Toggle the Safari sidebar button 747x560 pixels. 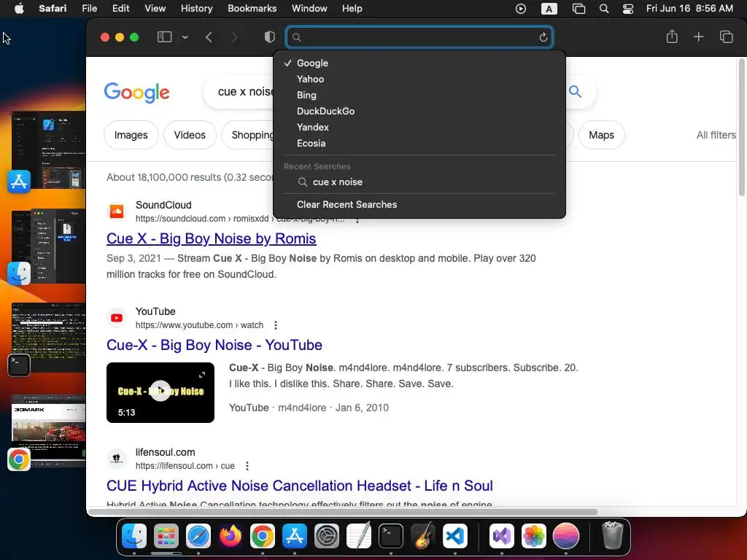click(x=164, y=37)
